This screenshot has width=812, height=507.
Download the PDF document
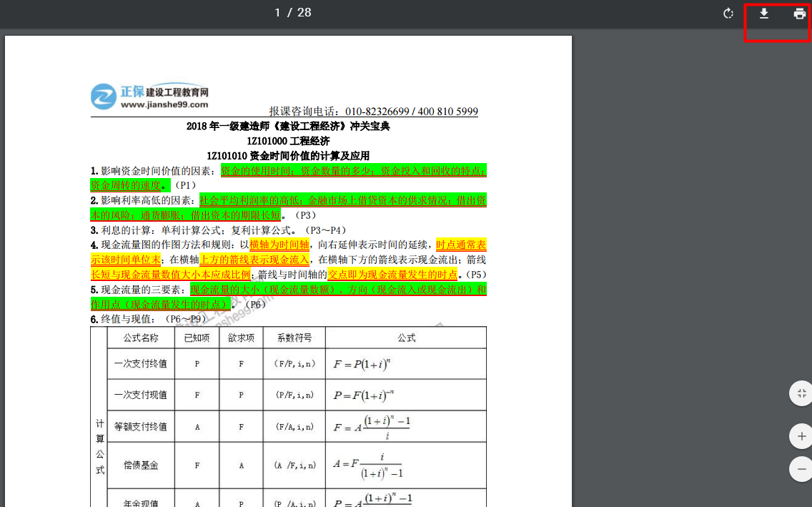(x=764, y=14)
